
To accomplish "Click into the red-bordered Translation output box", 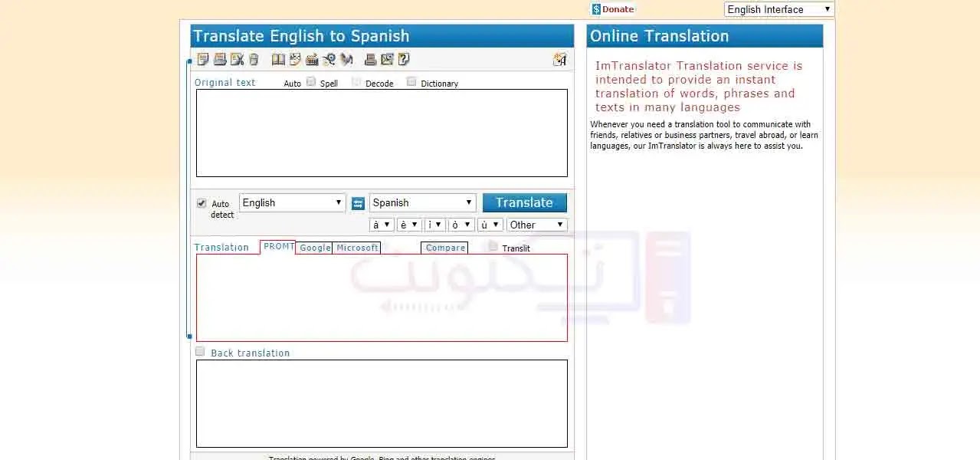I will 382,297.
